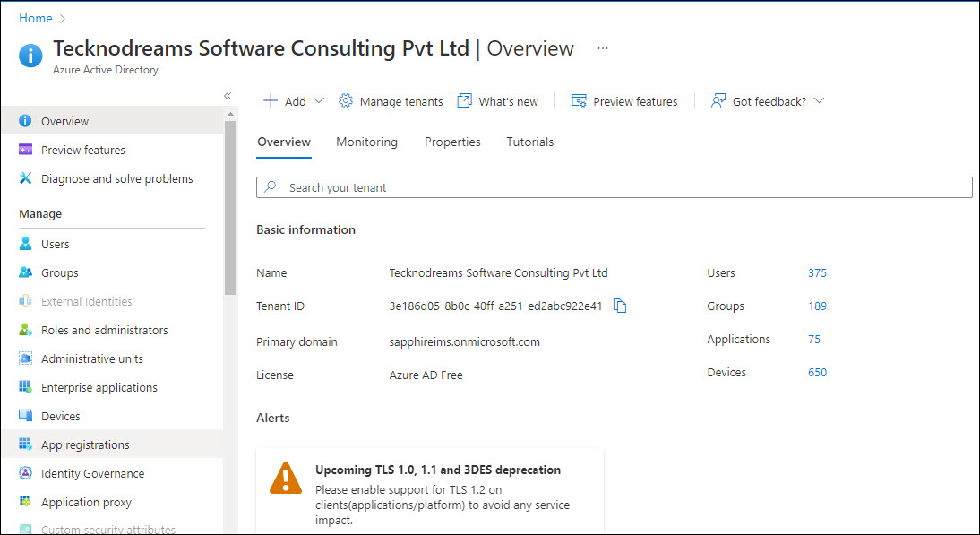Switch to the Properties tab
The height and width of the screenshot is (535, 980).
coord(452,142)
